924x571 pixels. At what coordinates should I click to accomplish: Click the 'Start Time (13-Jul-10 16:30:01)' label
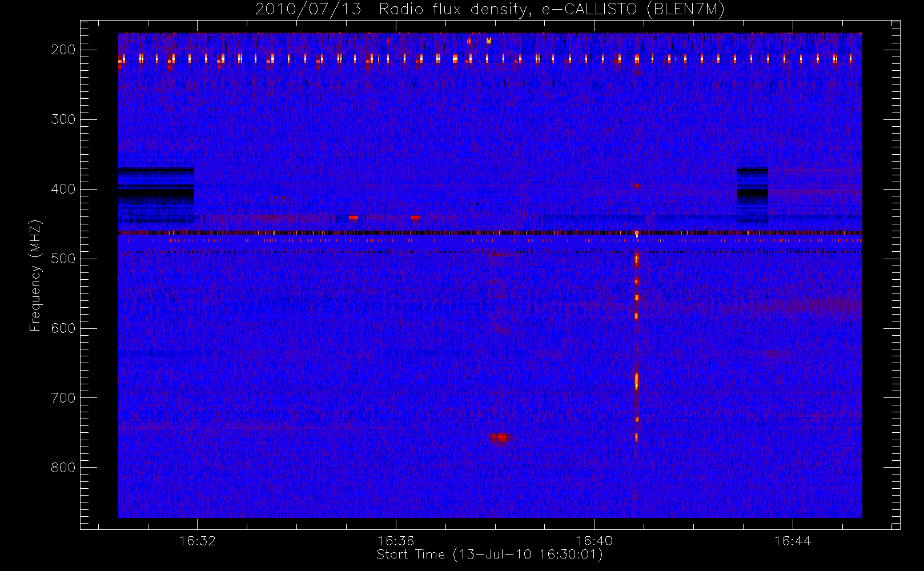(489, 554)
